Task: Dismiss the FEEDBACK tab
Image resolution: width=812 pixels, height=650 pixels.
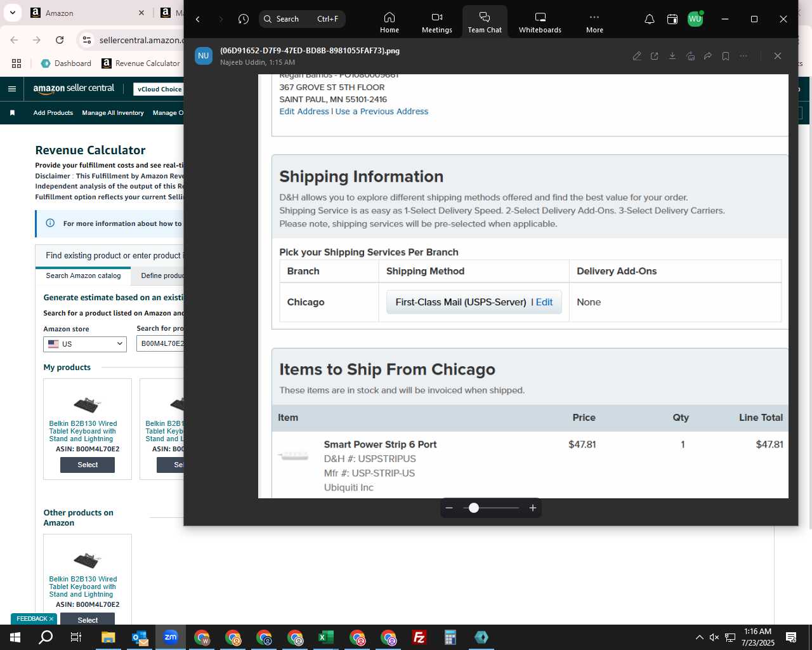Action: click(x=51, y=619)
